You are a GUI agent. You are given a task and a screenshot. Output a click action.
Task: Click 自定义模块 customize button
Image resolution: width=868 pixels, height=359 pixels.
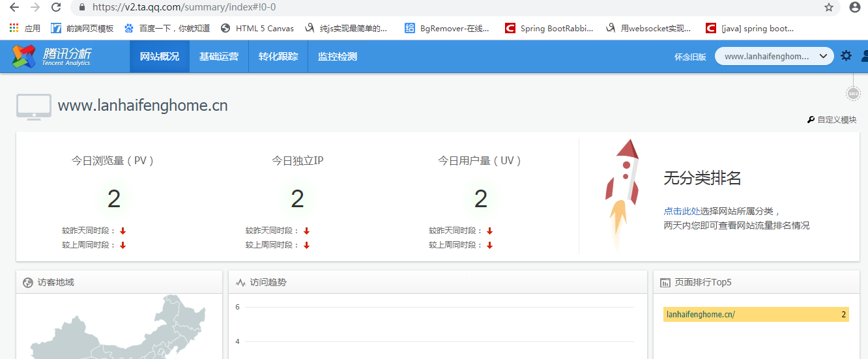coord(832,120)
